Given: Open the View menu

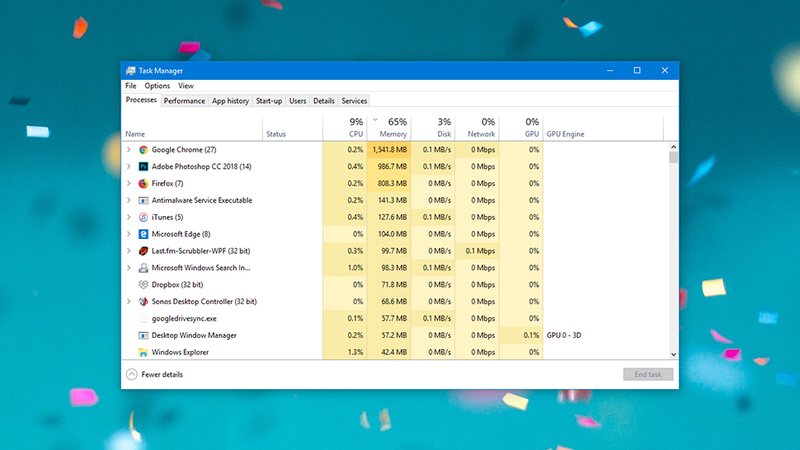Looking at the screenshot, I should tap(186, 86).
